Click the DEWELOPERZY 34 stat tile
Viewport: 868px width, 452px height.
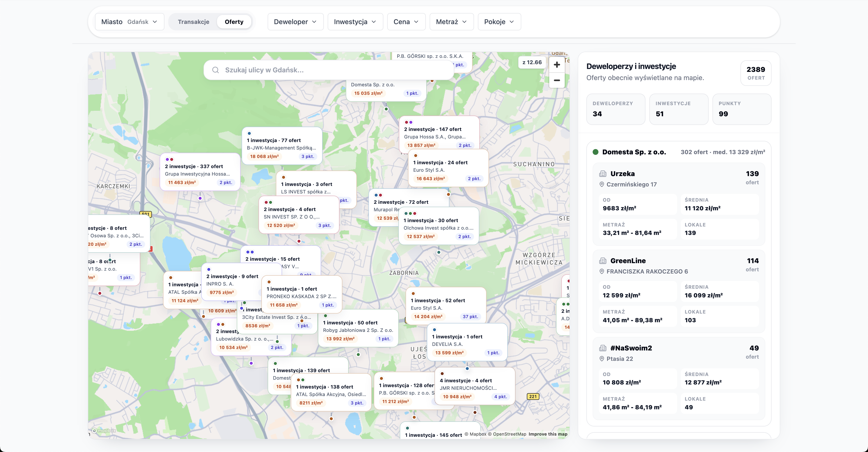[x=616, y=109]
